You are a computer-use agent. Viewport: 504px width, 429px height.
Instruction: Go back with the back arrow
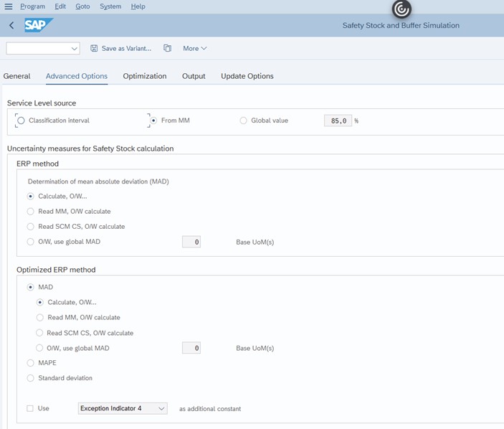(x=11, y=25)
